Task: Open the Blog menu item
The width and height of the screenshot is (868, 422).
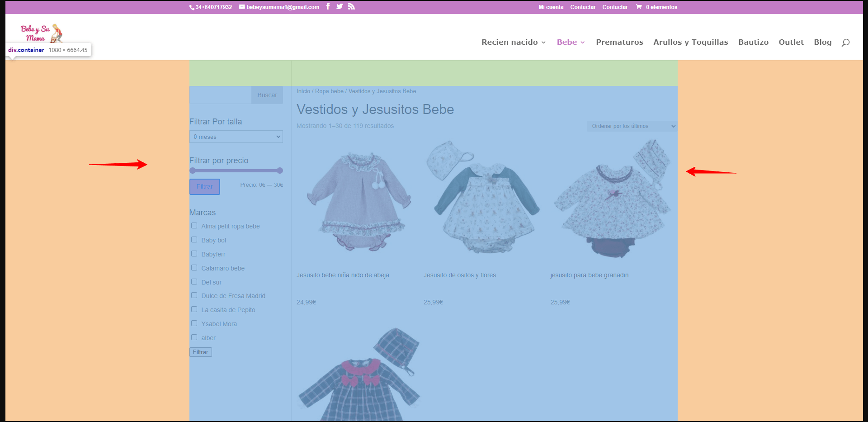Action: pyautogui.click(x=823, y=42)
